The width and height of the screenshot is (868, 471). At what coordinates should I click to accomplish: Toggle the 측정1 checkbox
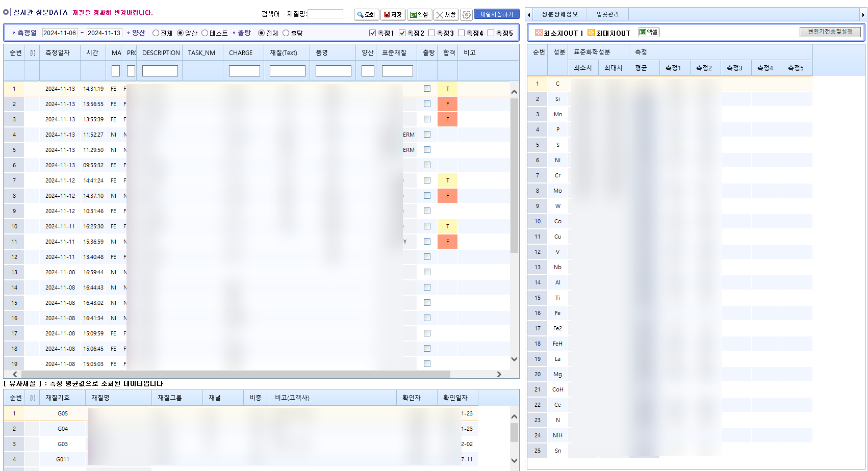coord(372,33)
